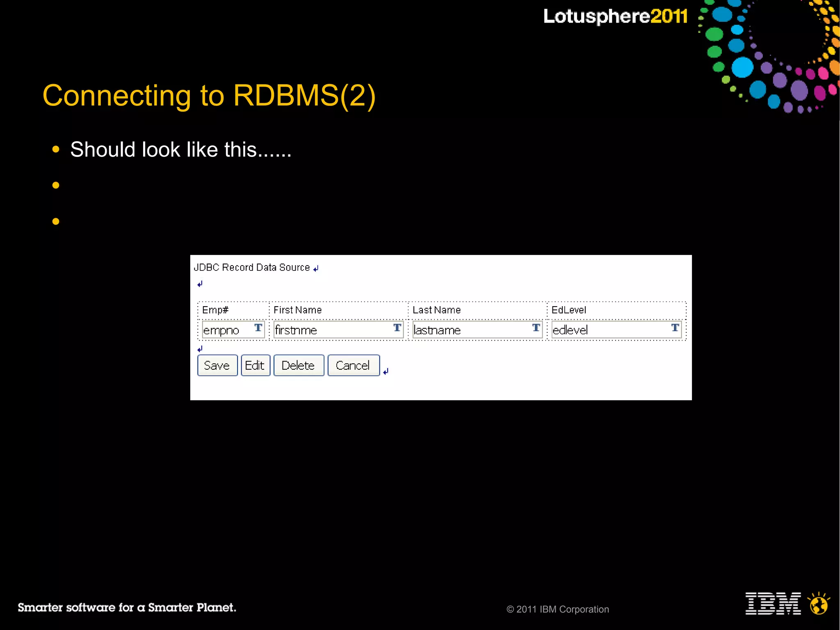Image resolution: width=840 pixels, height=630 pixels.
Task: Click the Lotusphere2011 logo
Action: pyautogui.click(x=615, y=16)
